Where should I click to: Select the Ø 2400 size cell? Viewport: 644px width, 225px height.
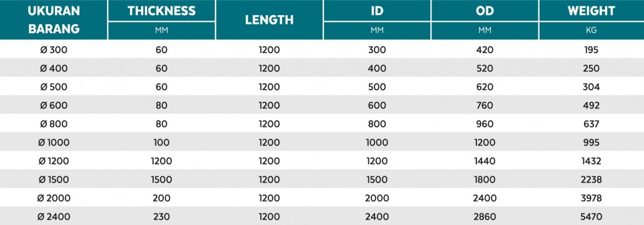tap(54, 216)
